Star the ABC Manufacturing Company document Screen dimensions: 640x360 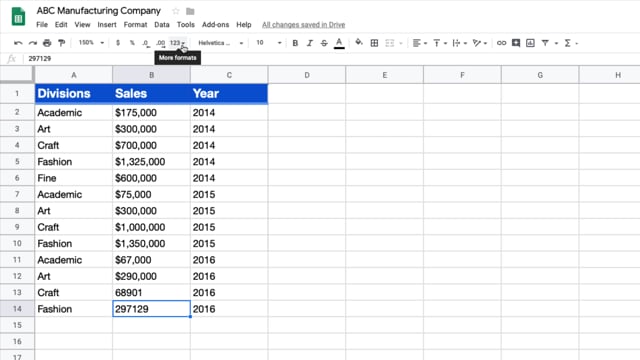click(176, 11)
